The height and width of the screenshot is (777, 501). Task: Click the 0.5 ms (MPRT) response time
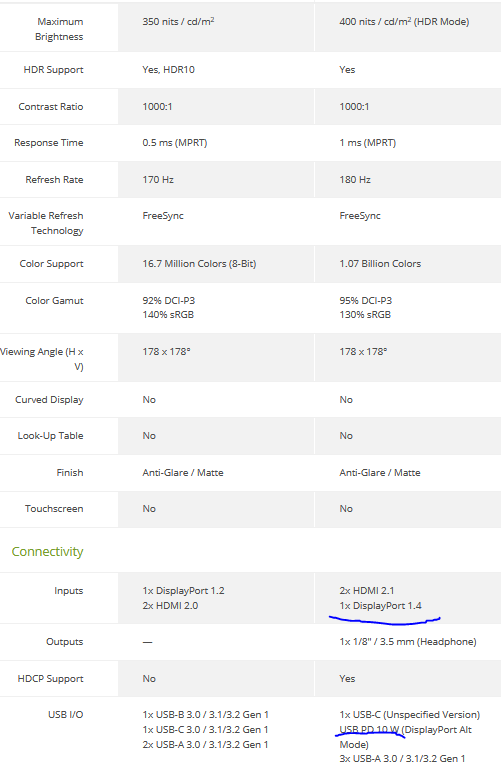174,143
